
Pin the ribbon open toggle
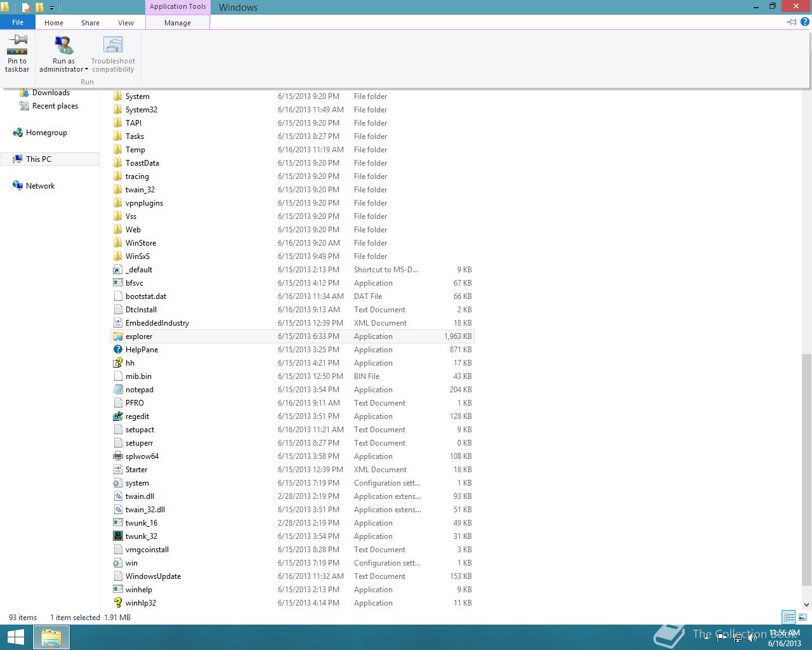coord(791,22)
